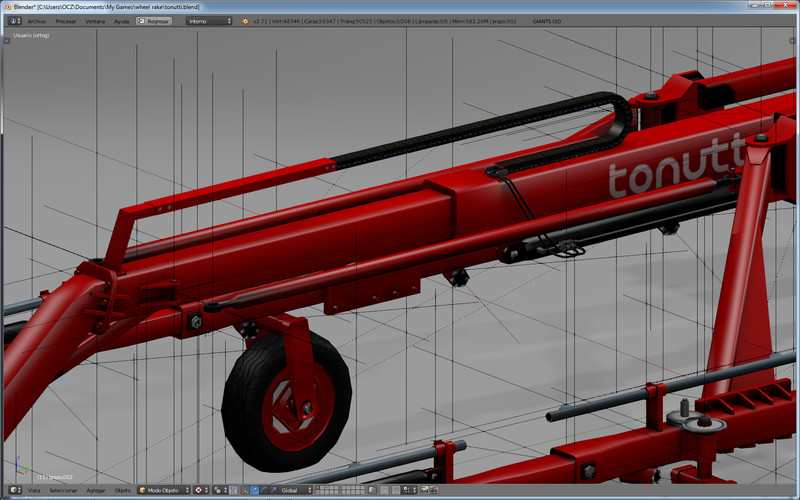The height and width of the screenshot is (500, 800).
Task: Open the pivot point selector
Action: pos(222,490)
